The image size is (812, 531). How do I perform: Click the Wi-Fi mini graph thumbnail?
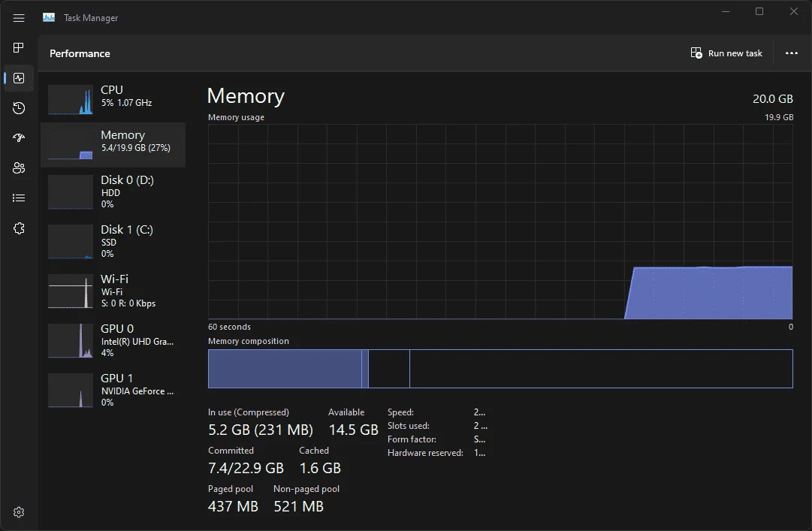tap(71, 291)
